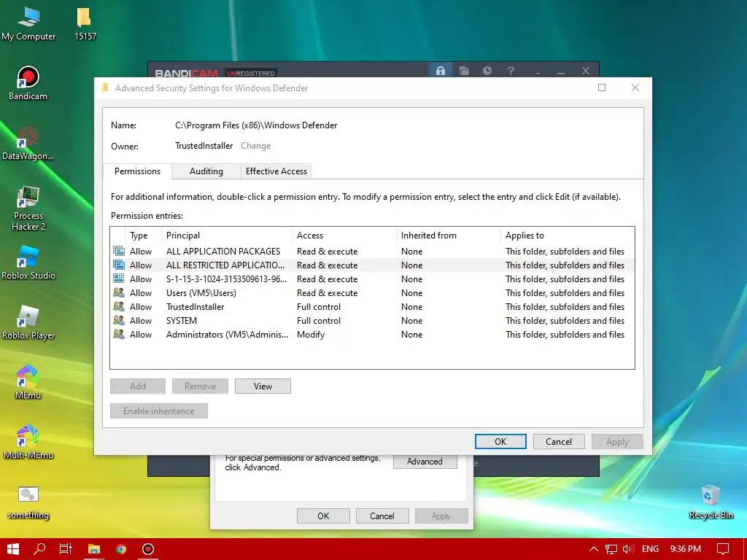
Task: Switch to the Permissions tab
Action: (137, 171)
